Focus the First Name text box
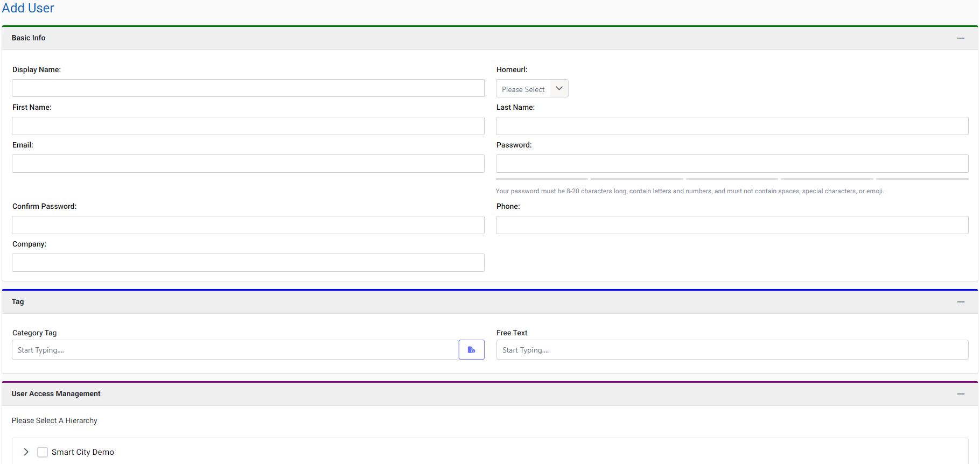Viewport: 980px width, 464px height. [x=248, y=126]
